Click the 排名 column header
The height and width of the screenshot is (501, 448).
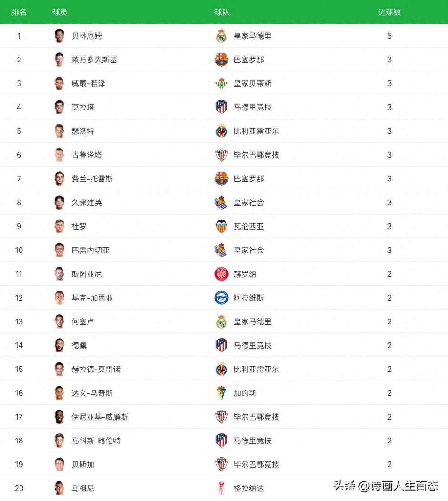tap(19, 12)
